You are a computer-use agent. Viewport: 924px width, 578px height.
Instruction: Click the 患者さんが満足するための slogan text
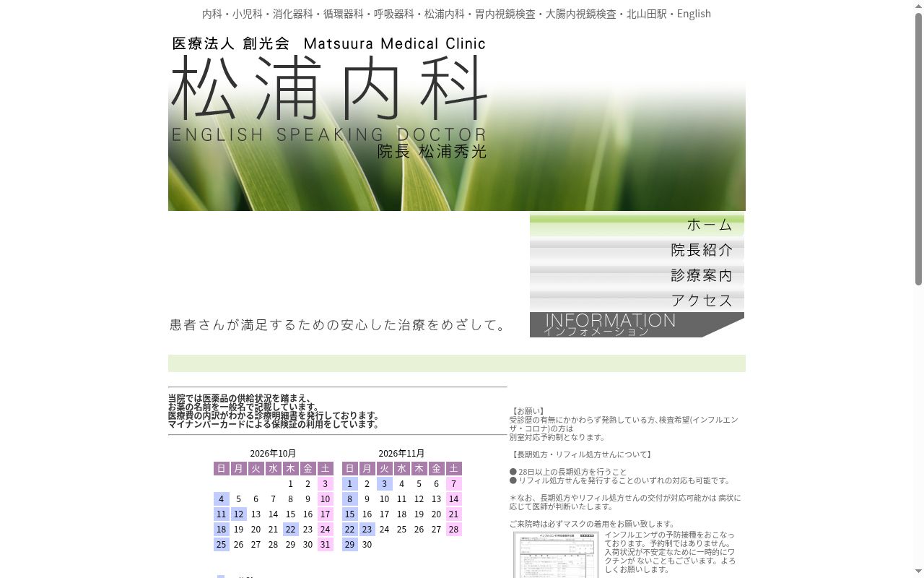[338, 325]
